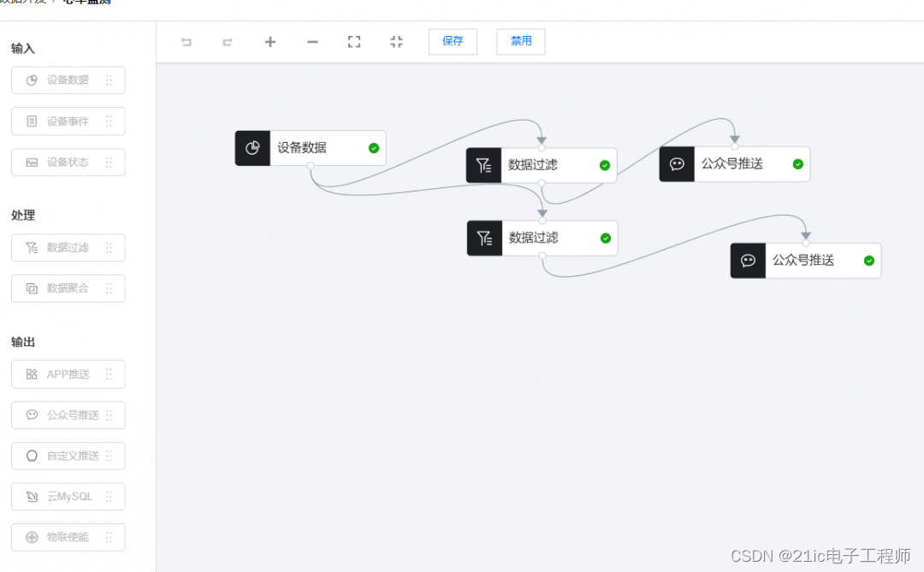This screenshot has height=572, width=924.
Task: Select the 数据聚合 sidebar item
Action: (x=68, y=288)
